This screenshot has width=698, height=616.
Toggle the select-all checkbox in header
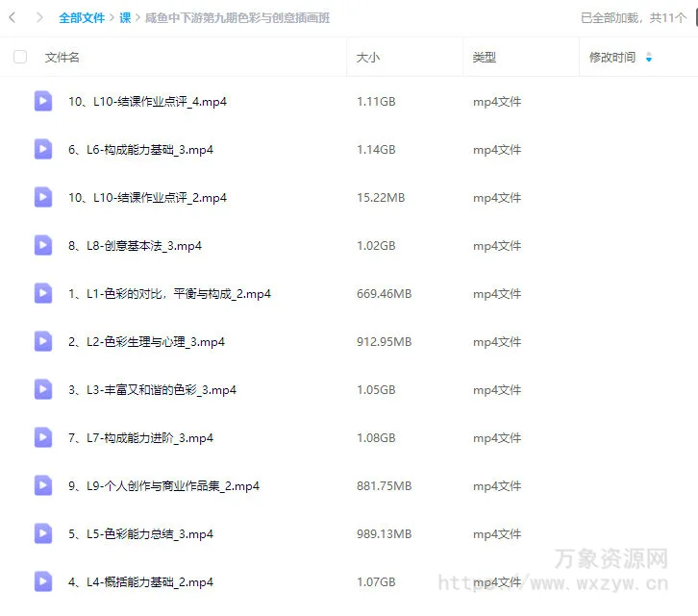pos(20,58)
